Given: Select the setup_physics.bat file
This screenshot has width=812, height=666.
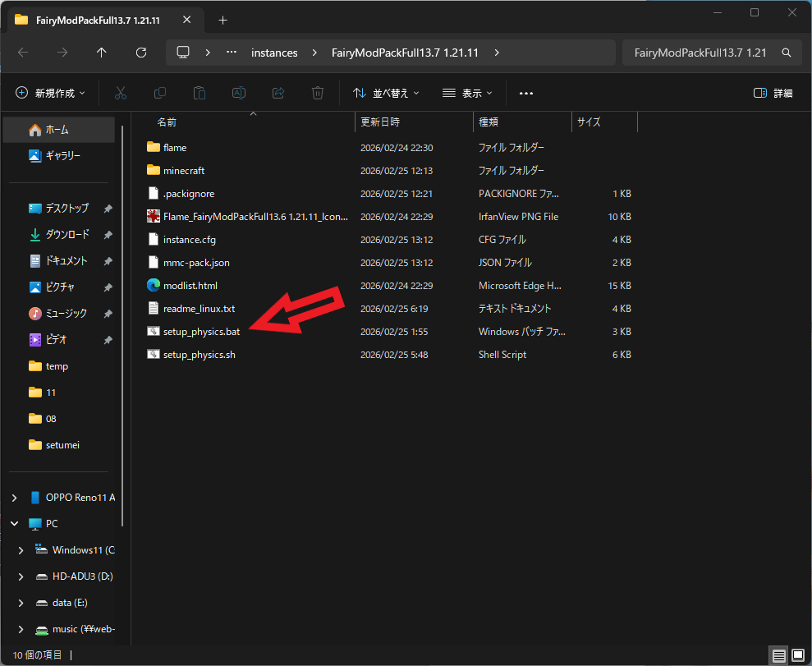Looking at the screenshot, I should pos(201,332).
